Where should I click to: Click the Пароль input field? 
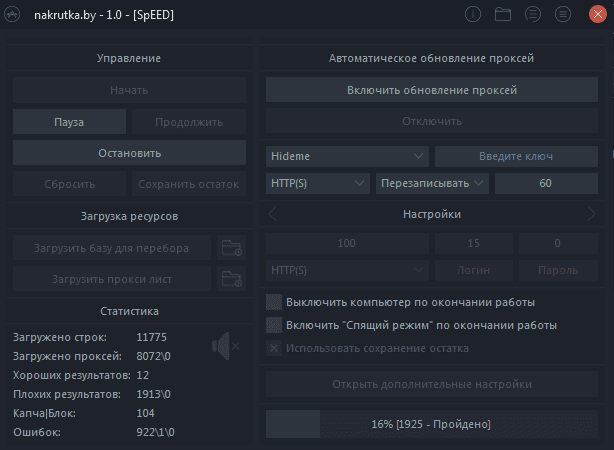[x=558, y=270]
